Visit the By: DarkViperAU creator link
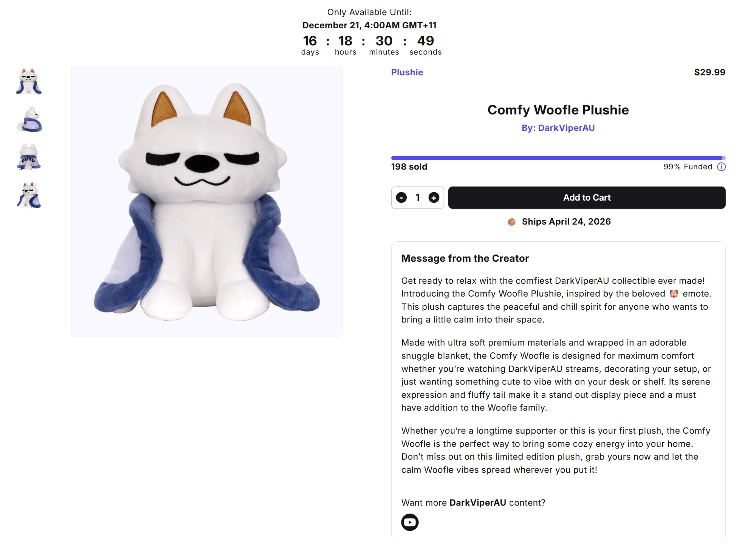This screenshot has height=556, width=756. (x=558, y=128)
